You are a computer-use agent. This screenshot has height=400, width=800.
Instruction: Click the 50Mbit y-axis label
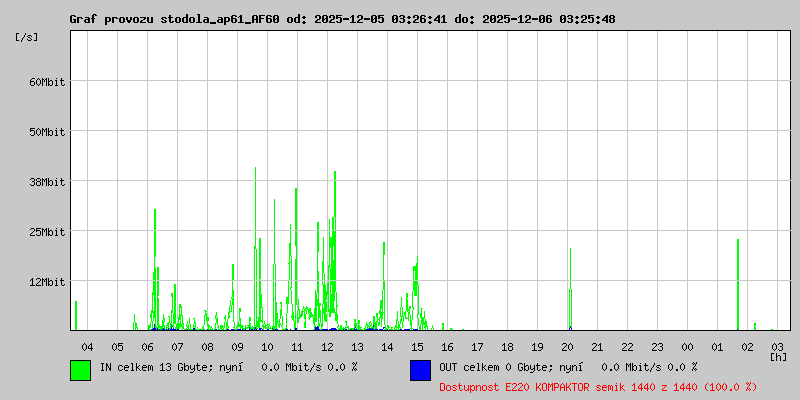point(46,131)
